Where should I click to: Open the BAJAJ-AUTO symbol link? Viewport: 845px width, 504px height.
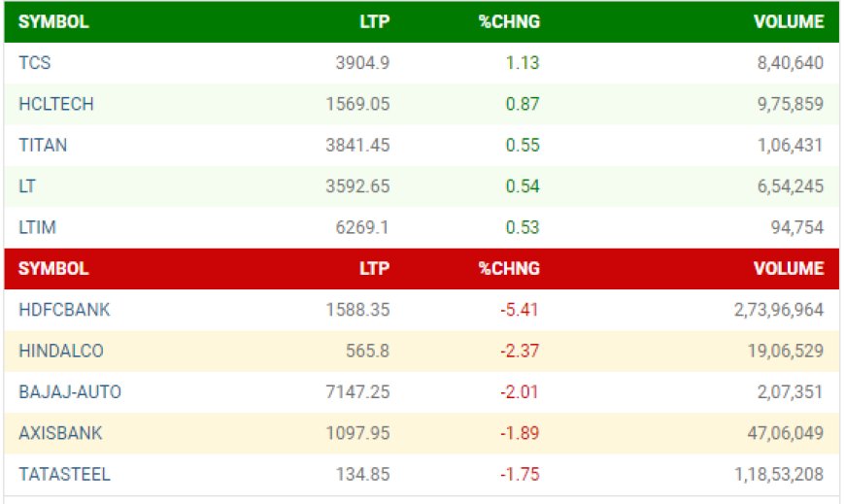70,391
